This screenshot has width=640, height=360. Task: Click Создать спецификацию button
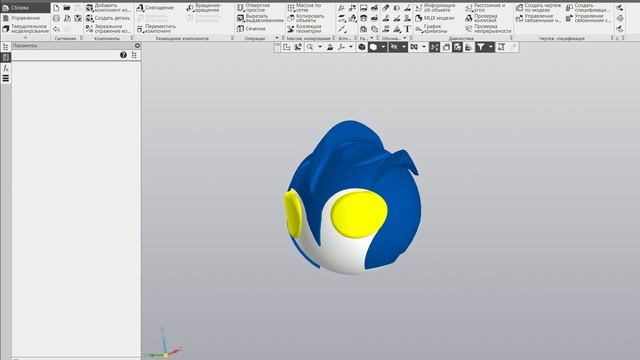coord(589,8)
